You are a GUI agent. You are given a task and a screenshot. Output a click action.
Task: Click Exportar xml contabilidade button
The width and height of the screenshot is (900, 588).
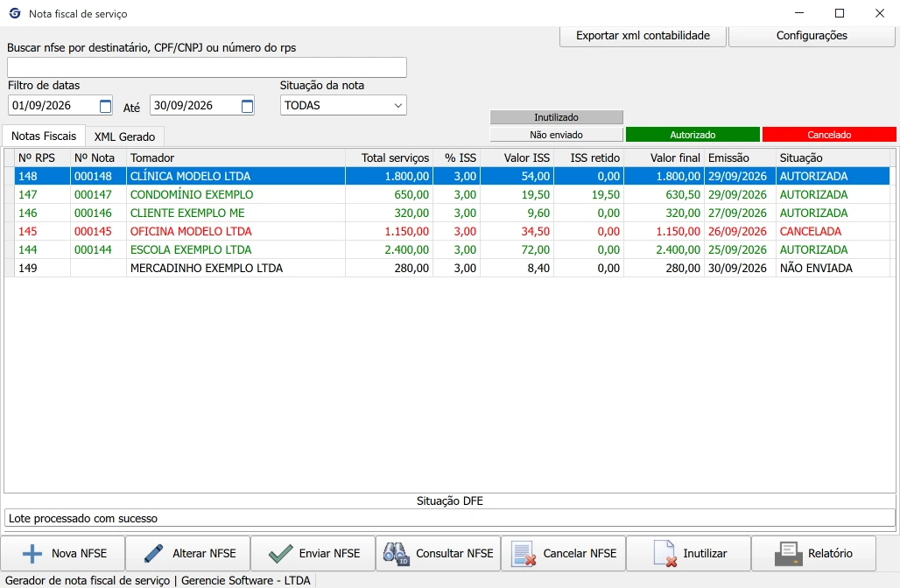click(x=643, y=36)
